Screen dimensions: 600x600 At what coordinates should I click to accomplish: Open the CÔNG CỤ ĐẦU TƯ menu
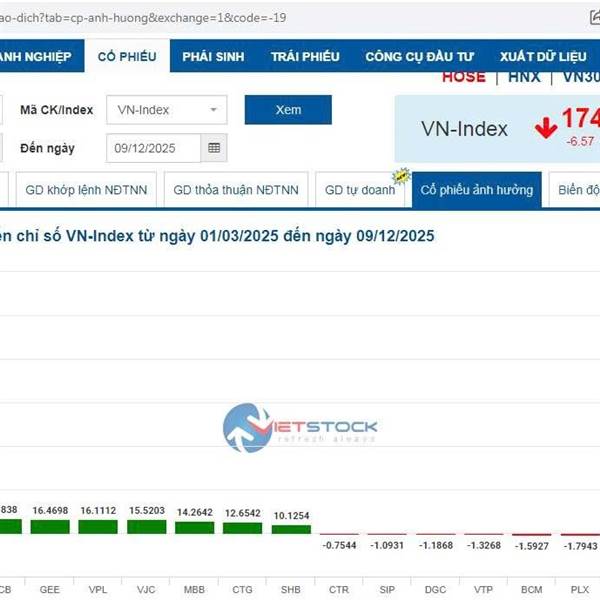tap(420, 57)
